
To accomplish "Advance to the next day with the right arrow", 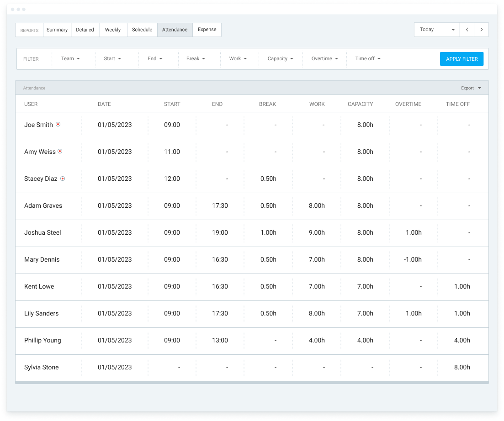I will pos(482,29).
